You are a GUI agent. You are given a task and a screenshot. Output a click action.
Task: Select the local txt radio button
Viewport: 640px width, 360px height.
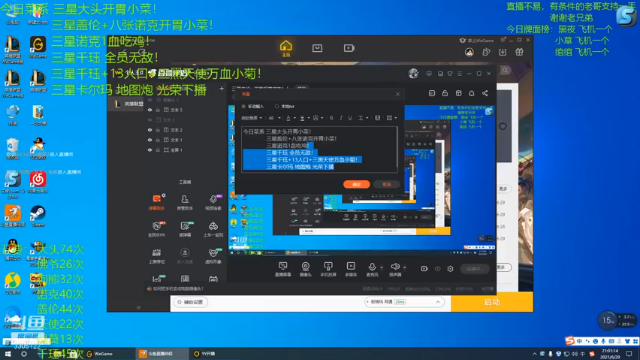pos(277,107)
